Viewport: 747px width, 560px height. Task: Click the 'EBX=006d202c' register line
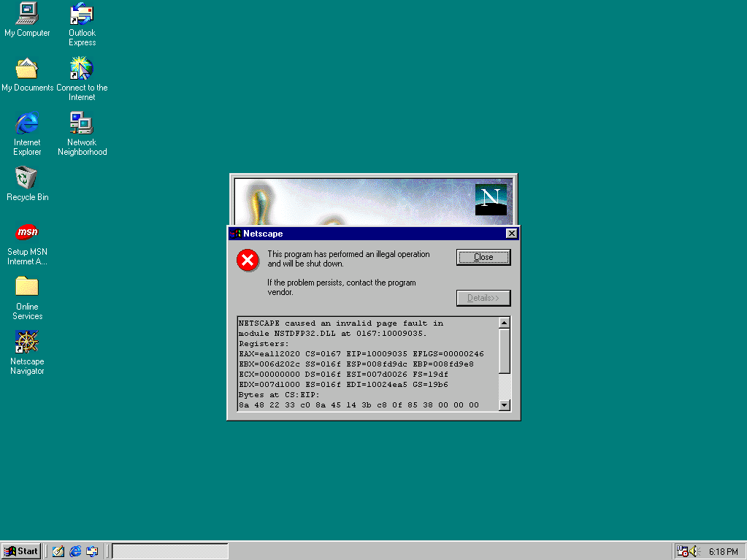tap(356, 364)
